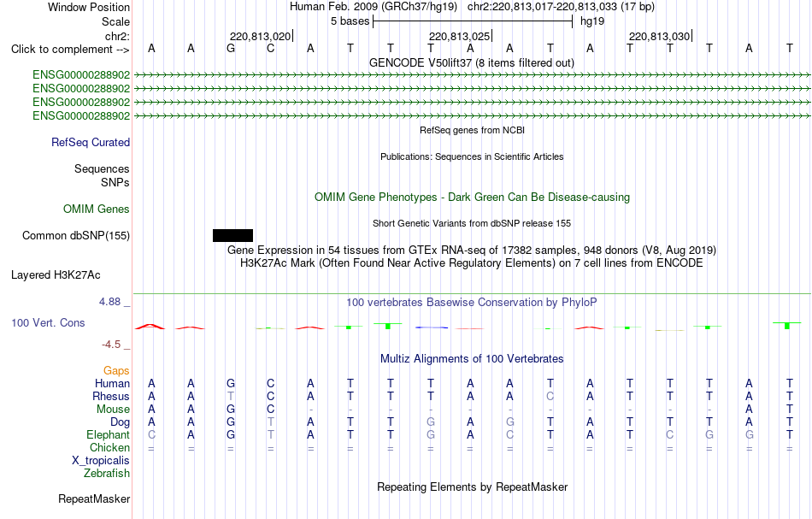Click the faded C in the Rhesus row
This screenshot has width=812, height=519.
[x=550, y=396]
